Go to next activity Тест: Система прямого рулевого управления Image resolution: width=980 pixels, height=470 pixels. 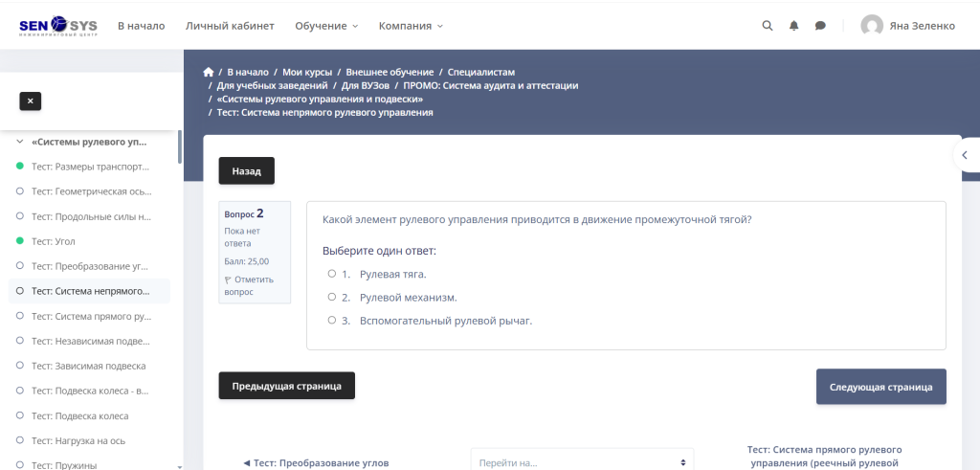coord(825,457)
